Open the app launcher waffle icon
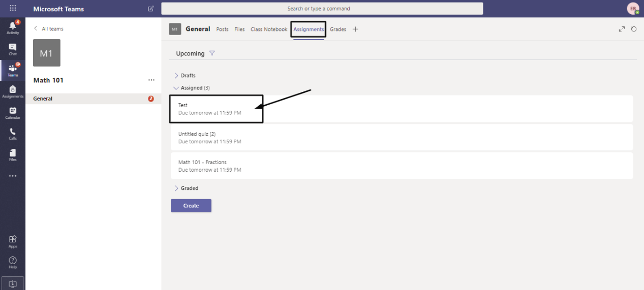 (x=13, y=9)
